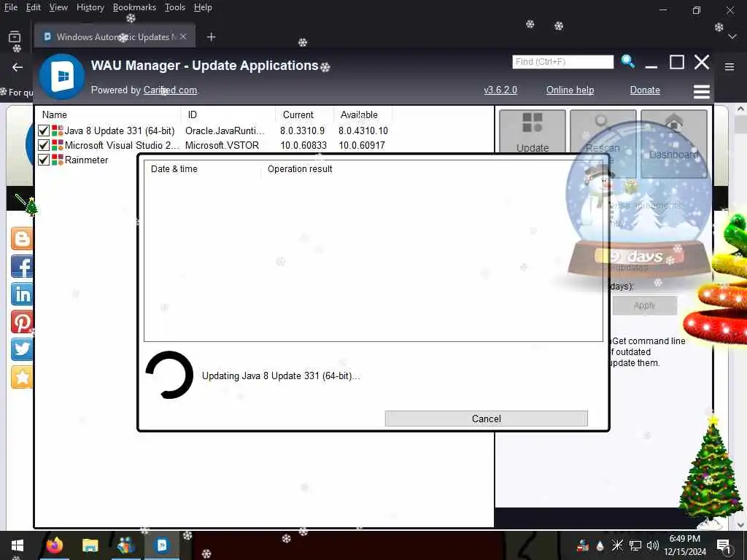
Task: Cancel the Java update operation
Action: click(x=486, y=419)
